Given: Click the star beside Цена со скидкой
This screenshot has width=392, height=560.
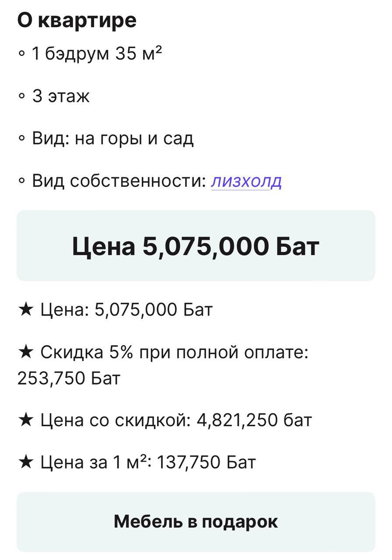Looking at the screenshot, I should click(25, 420).
